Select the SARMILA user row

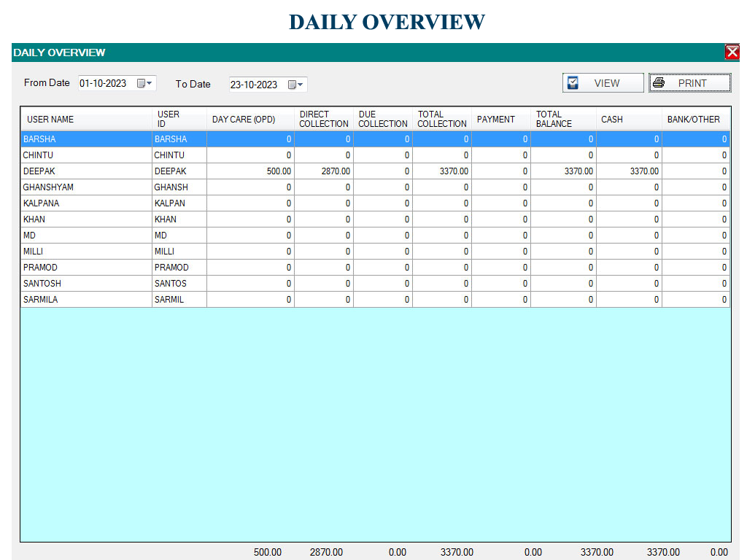point(86,300)
